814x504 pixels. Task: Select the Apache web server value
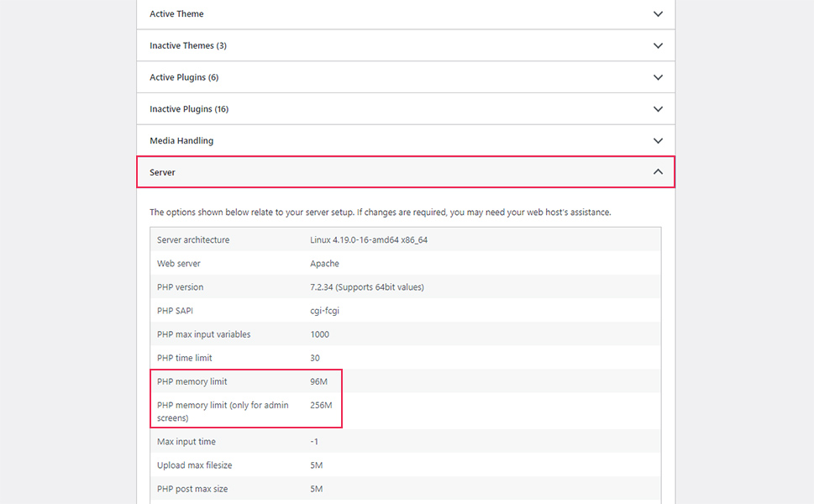(x=324, y=264)
